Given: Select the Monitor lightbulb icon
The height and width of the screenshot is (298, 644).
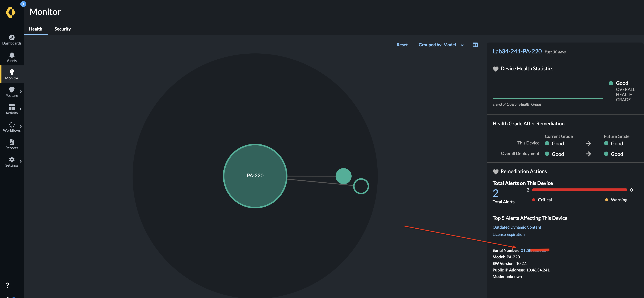Looking at the screenshot, I should coord(12,72).
